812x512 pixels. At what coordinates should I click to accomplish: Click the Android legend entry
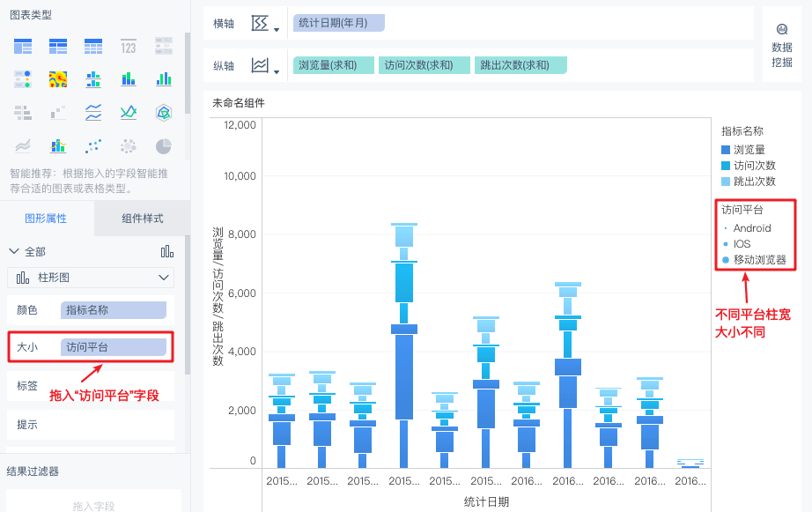[x=747, y=228]
